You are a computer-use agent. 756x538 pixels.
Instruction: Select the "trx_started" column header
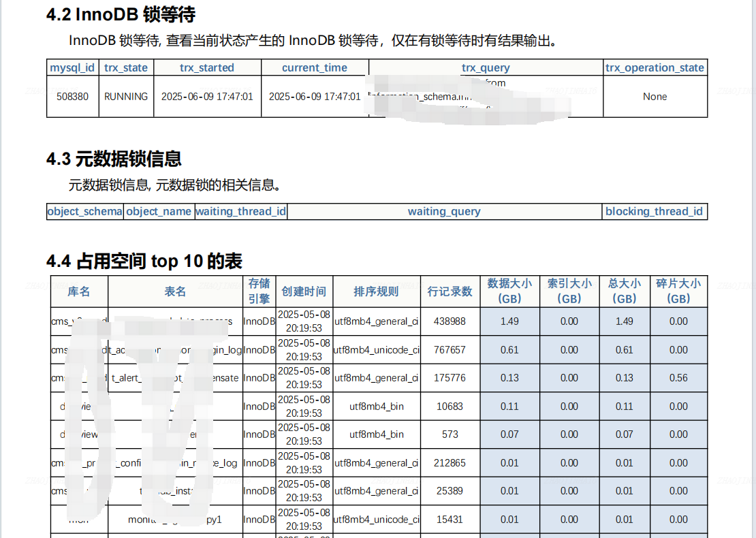[x=207, y=67]
